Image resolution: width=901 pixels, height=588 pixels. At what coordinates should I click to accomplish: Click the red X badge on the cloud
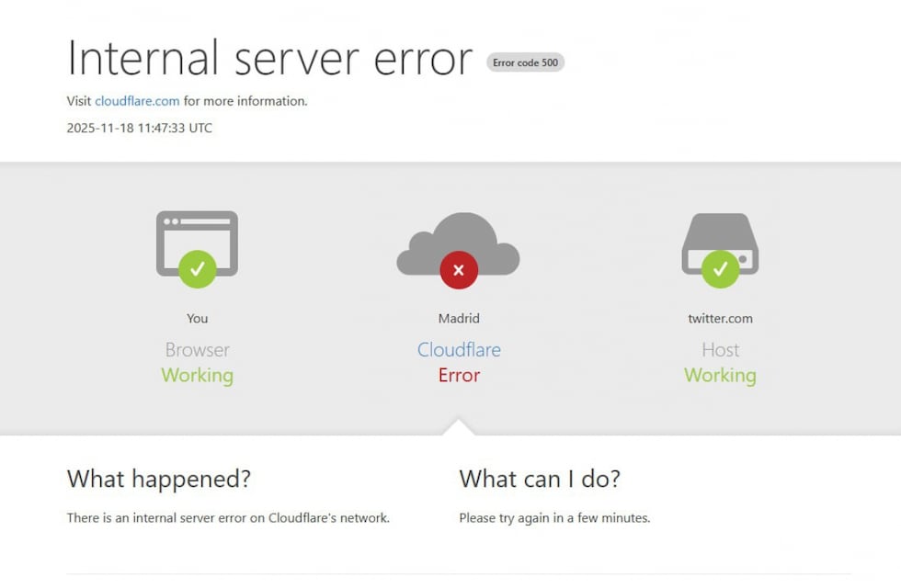pyautogui.click(x=459, y=269)
